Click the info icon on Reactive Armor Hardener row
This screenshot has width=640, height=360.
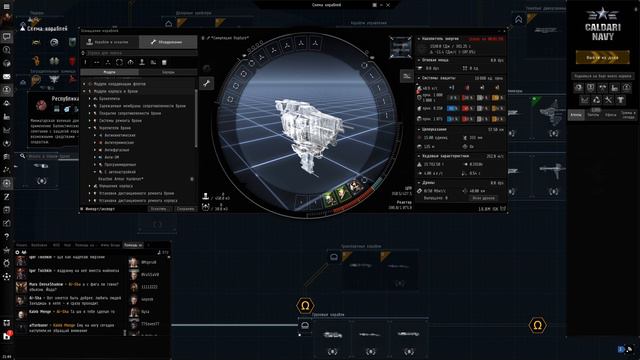192,179
